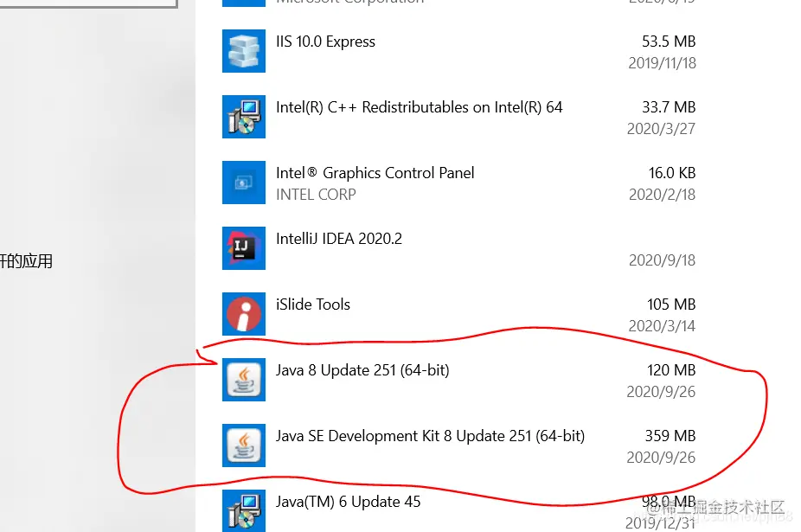The height and width of the screenshot is (532, 801).
Task: Select Java SE Development Kit 8 Update 251
Action: coord(430,436)
